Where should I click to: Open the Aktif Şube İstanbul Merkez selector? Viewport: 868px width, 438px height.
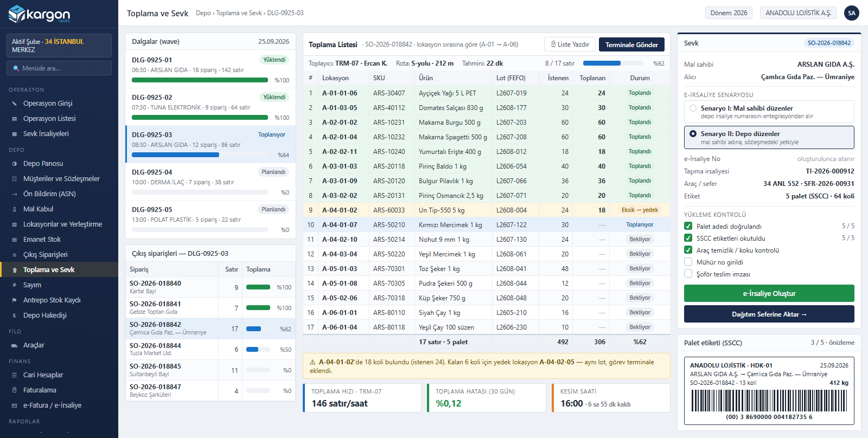tap(59, 46)
